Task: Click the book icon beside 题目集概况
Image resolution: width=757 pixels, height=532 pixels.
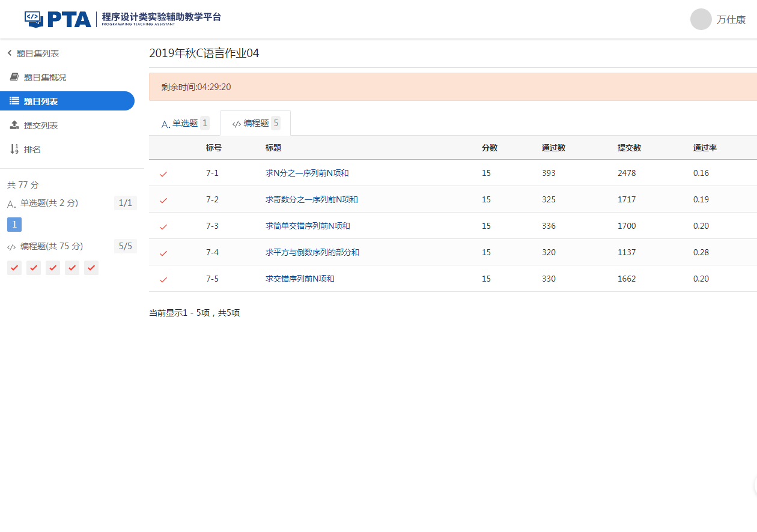Action: [x=14, y=77]
